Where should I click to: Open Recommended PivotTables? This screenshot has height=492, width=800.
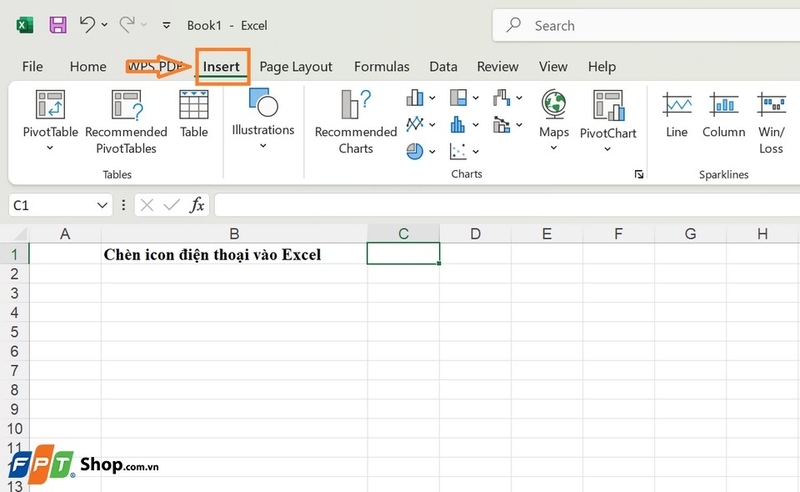pos(126,121)
